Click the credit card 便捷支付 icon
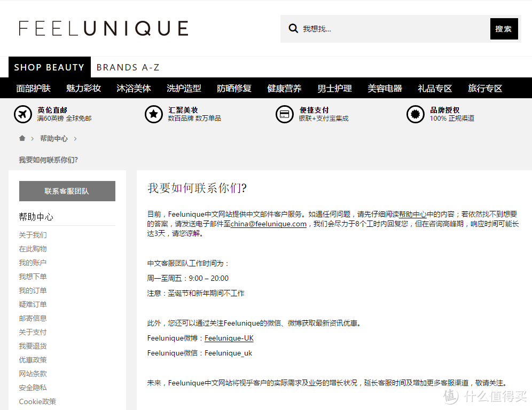 (x=285, y=114)
